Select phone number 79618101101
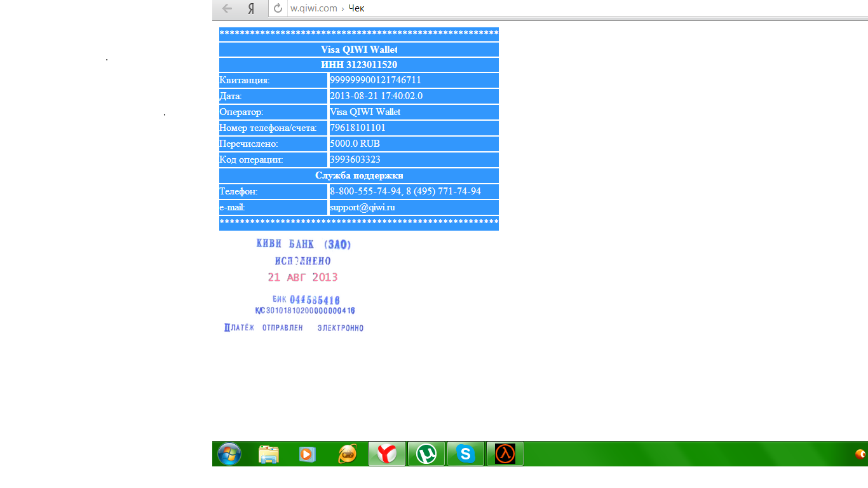 coord(358,128)
